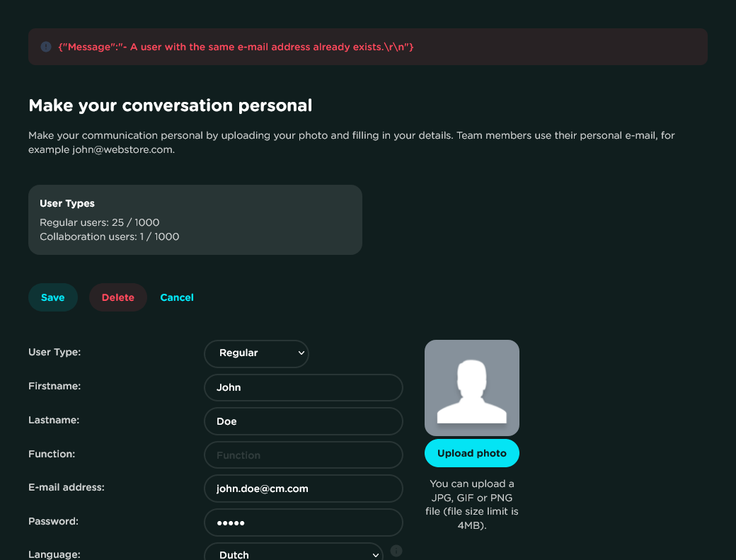This screenshot has height=560, width=736.
Task: Click the 'Make your conversation personal' heading
Action: [x=170, y=105]
